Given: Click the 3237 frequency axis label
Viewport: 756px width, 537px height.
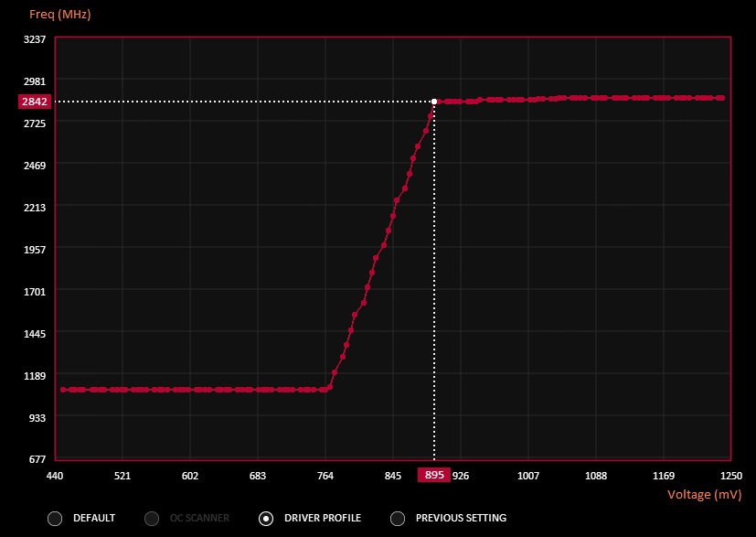Looking at the screenshot, I should pos(36,38).
